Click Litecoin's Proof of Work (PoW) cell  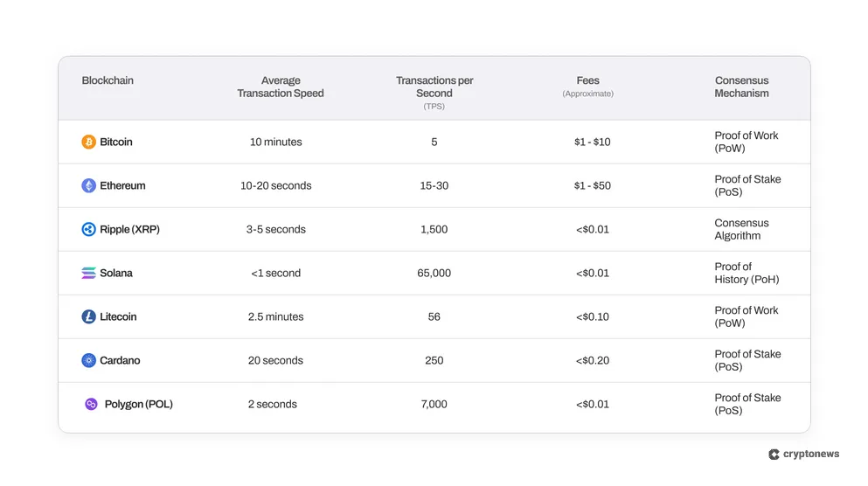click(x=746, y=316)
